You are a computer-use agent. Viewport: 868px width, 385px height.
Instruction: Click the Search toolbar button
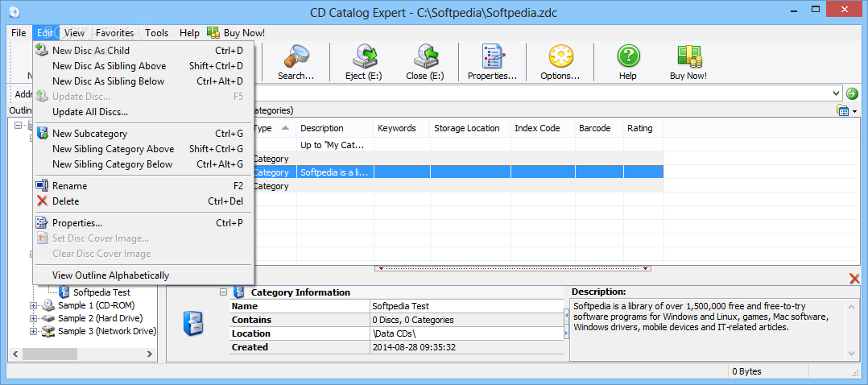pos(296,62)
